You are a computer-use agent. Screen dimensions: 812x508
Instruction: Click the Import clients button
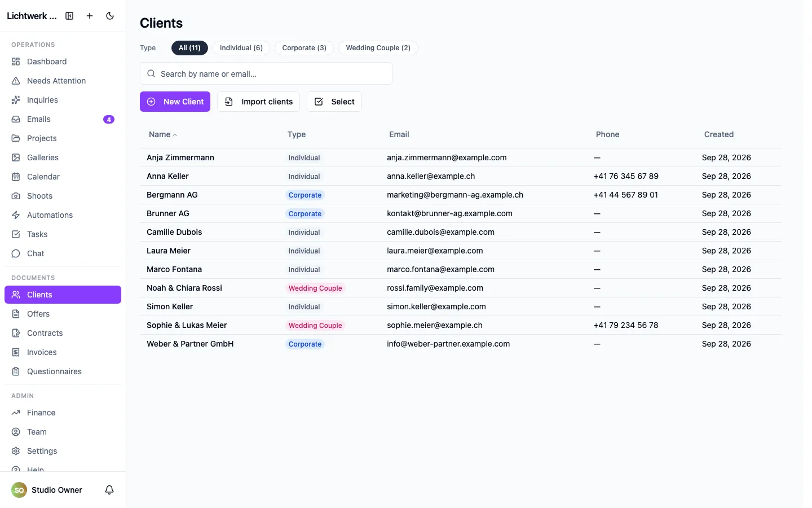(x=258, y=102)
